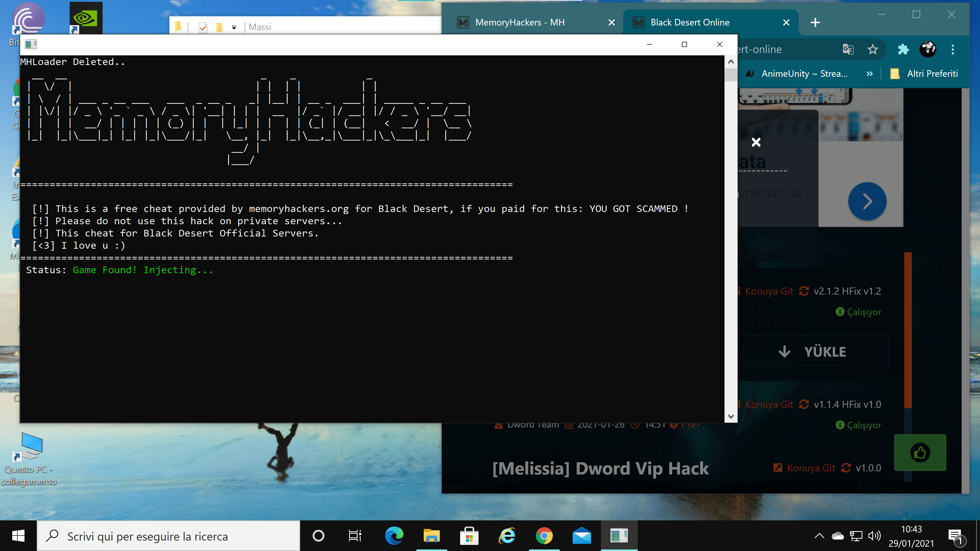Click Konuya Git link next to v2.1.2 HFix v1.2
Viewport: 980px width, 551px height.
click(768, 291)
